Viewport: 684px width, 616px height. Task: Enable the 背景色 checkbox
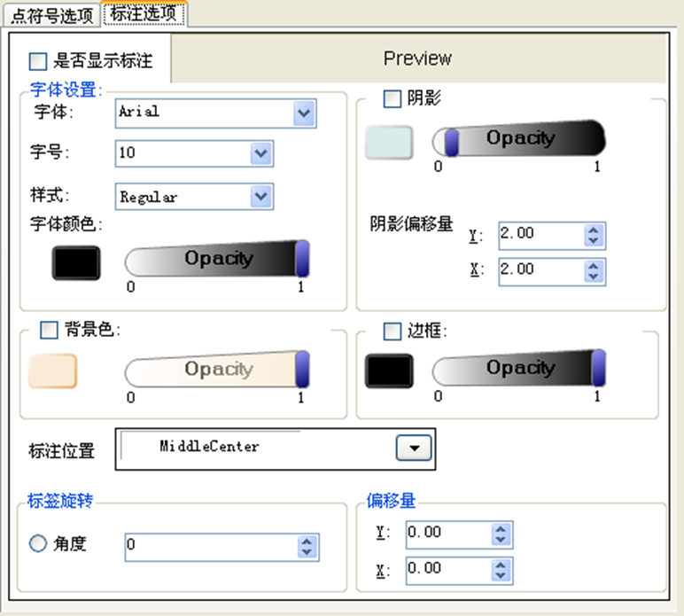point(49,331)
